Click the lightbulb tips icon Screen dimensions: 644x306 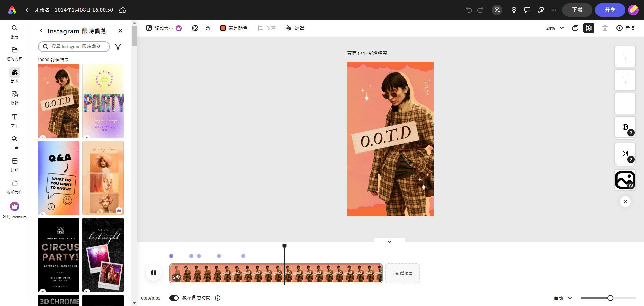514,10
